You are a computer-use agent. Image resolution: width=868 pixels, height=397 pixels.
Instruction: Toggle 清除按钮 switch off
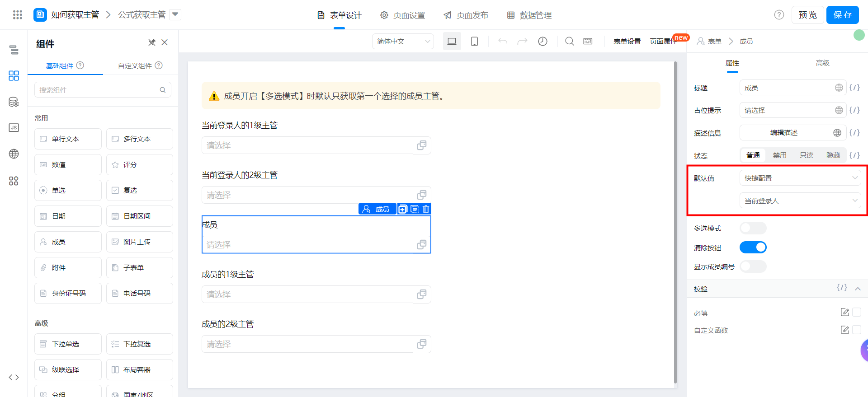tap(753, 248)
